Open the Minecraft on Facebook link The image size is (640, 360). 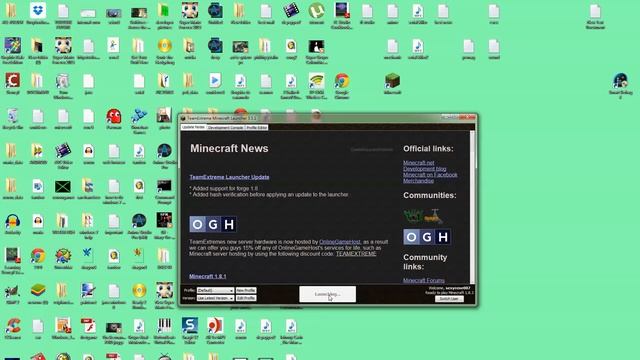click(x=430, y=175)
